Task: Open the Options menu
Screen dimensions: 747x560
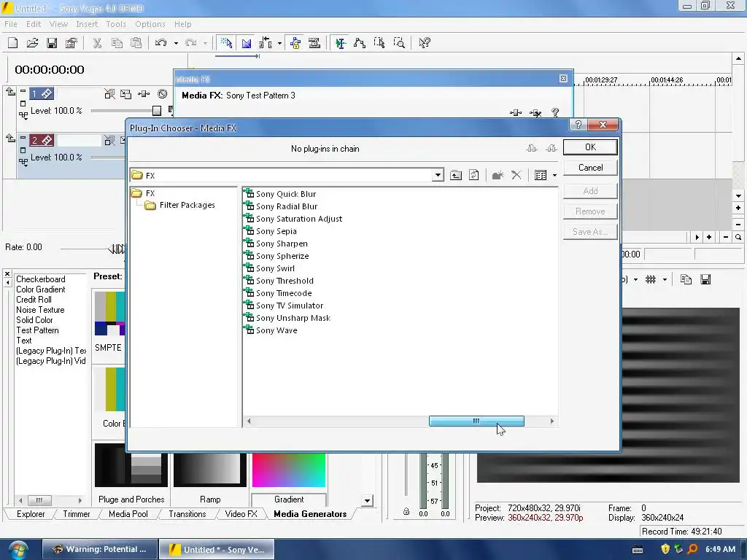Action: 150,24
